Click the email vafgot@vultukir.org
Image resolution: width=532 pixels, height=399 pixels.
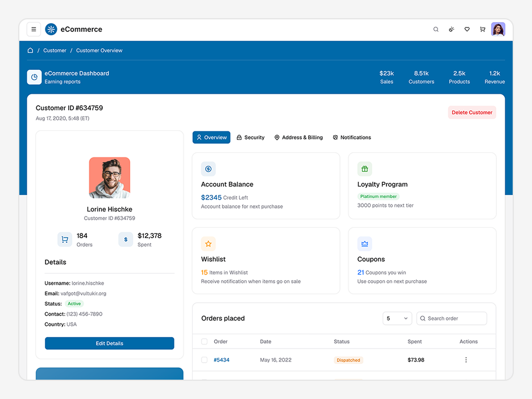(x=84, y=293)
